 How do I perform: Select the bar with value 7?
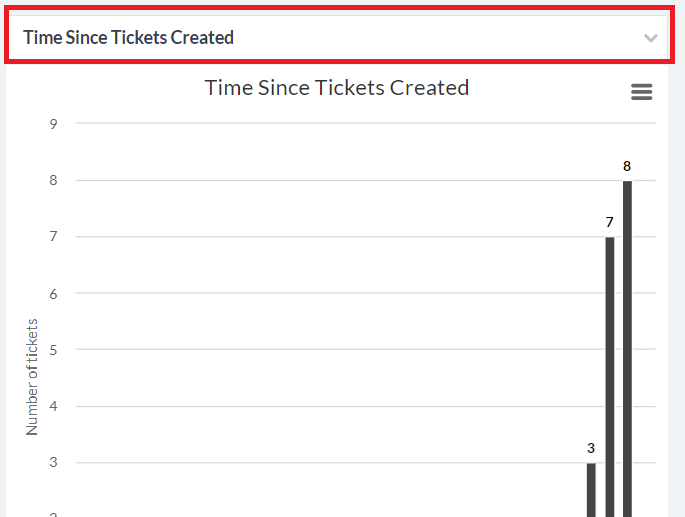[x=609, y=377]
